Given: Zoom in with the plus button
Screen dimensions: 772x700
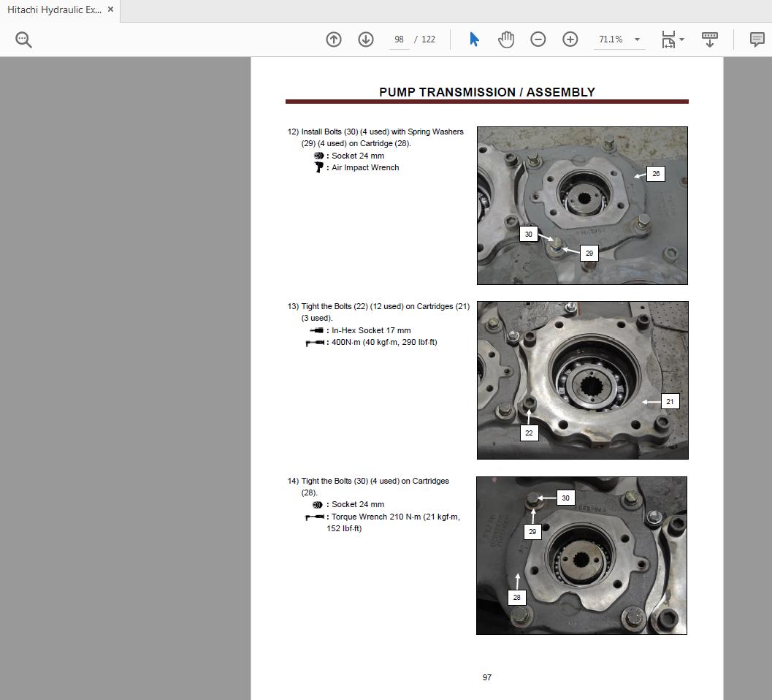Looking at the screenshot, I should click(570, 39).
